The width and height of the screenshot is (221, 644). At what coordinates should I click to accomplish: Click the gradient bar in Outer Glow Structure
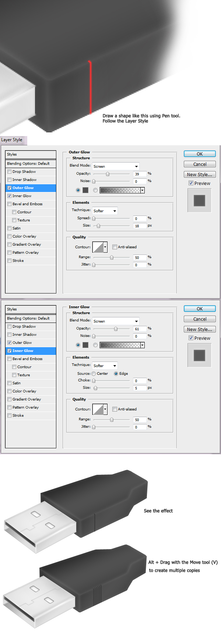(x=120, y=190)
